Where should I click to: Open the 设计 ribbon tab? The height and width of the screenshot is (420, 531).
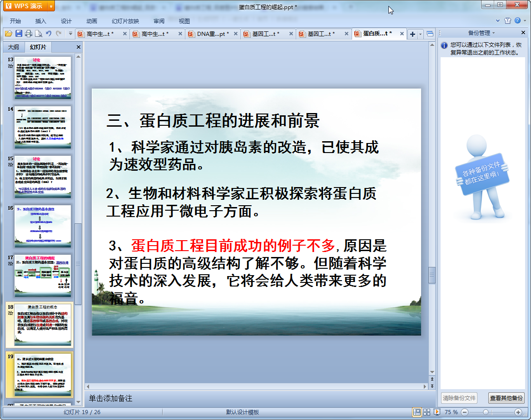(66, 21)
